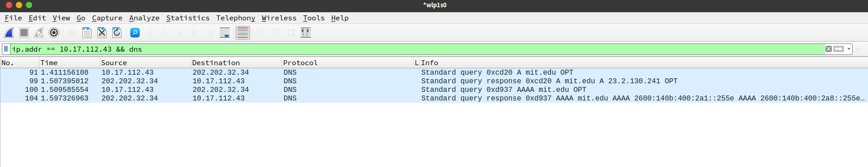868x167 pixels.
Task: Start capturing packets with the shark fin icon
Action: 9,33
